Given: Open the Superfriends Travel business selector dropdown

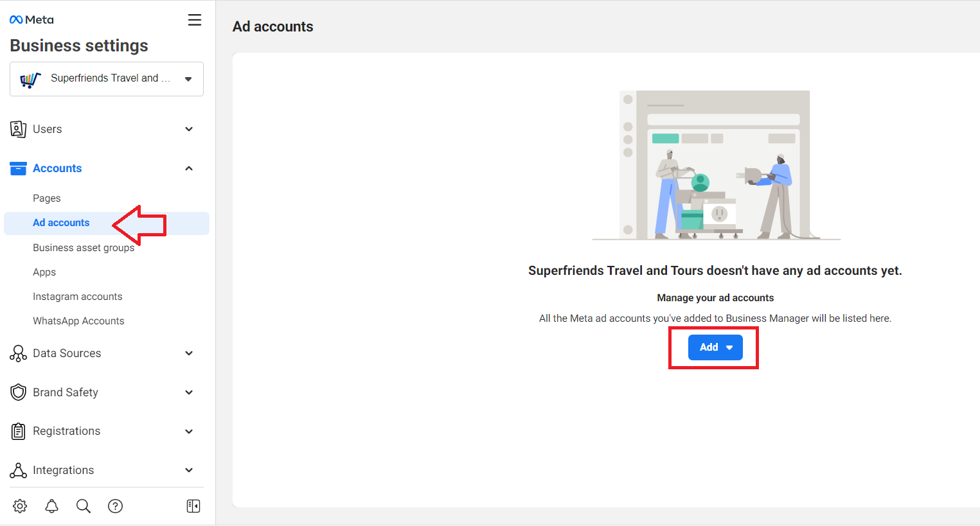Looking at the screenshot, I should tap(107, 79).
